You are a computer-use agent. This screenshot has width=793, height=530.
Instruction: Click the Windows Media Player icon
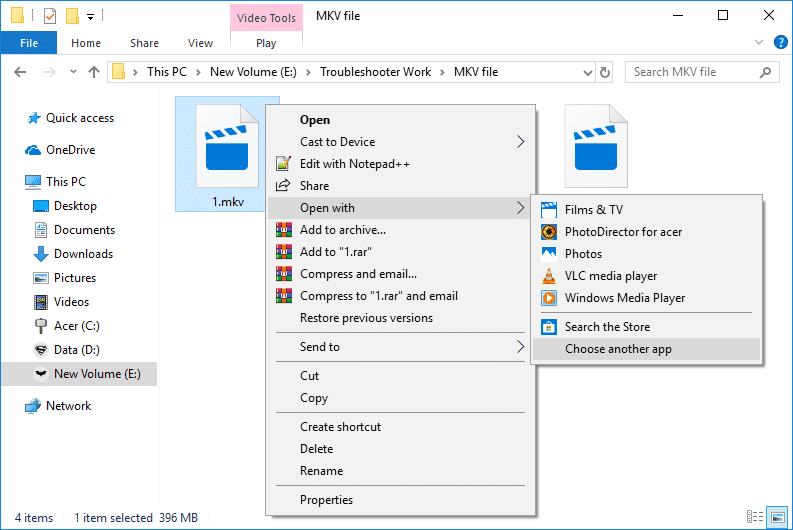(x=548, y=298)
